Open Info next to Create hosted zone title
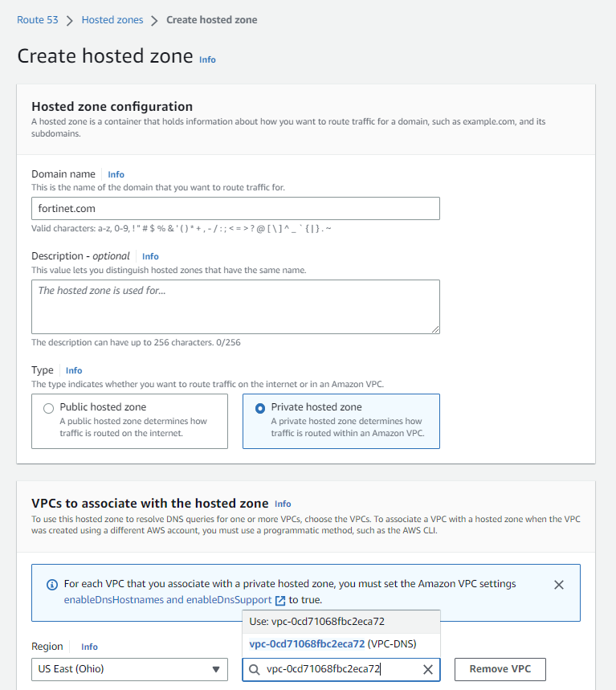The image size is (616, 690). [x=207, y=59]
